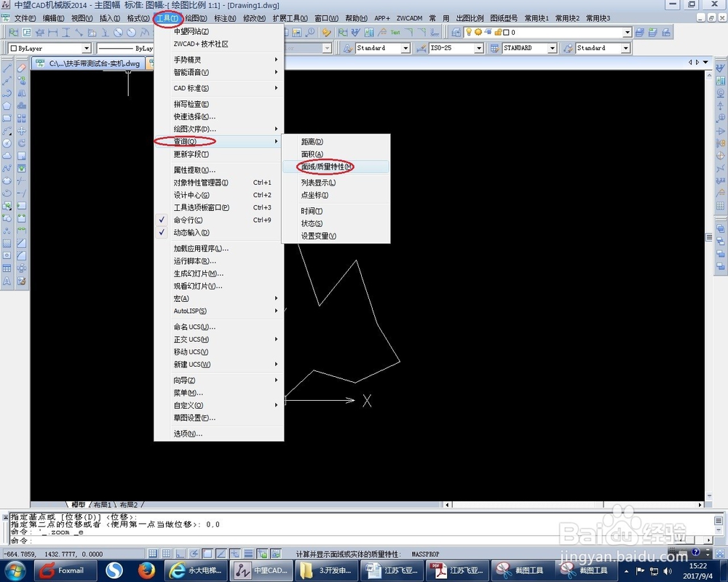
Task: Open 中望网站(Z) link in menu
Action: point(218,31)
